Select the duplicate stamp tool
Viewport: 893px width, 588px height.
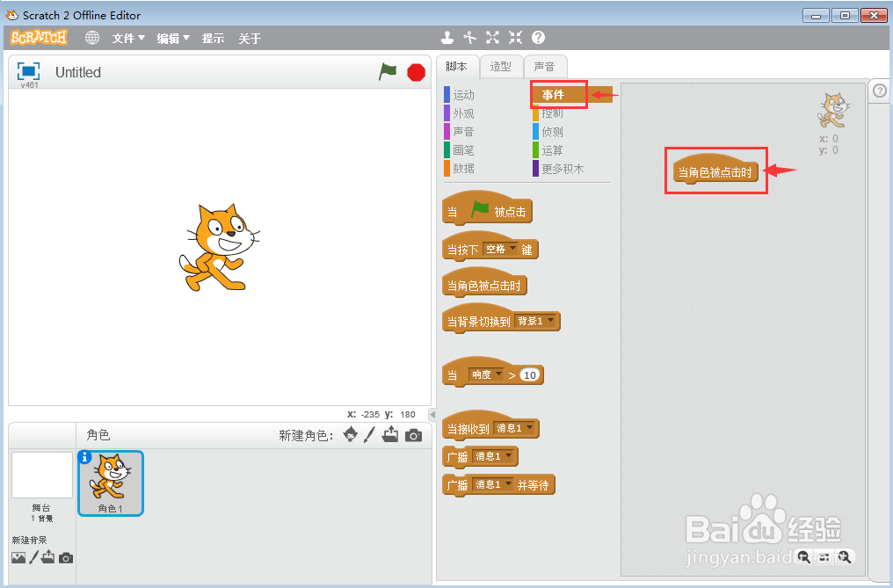click(x=447, y=38)
